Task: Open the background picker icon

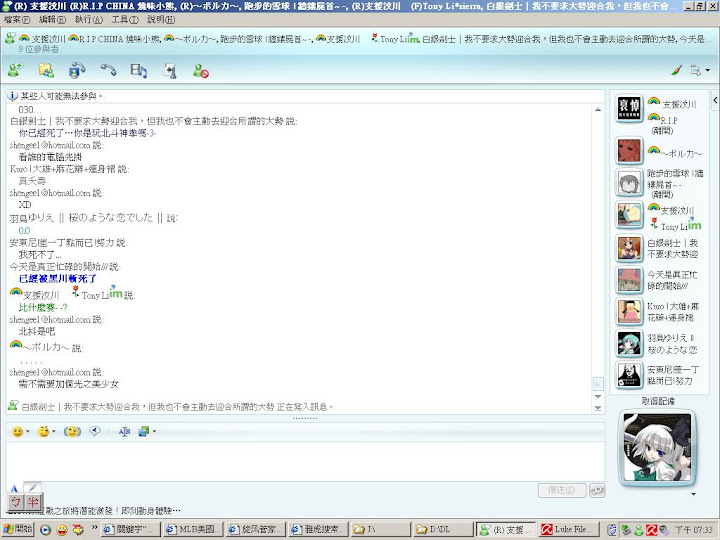Action: pos(144,431)
